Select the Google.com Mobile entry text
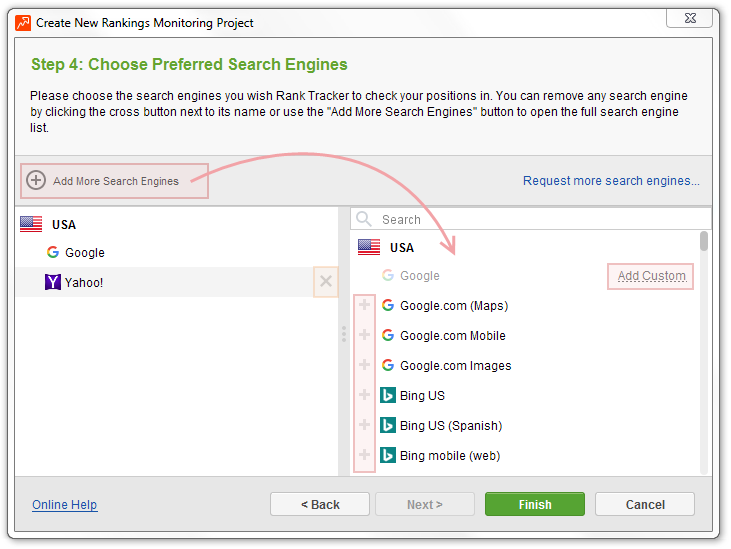The height and width of the screenshot is (549, 731). coord(453,336)
